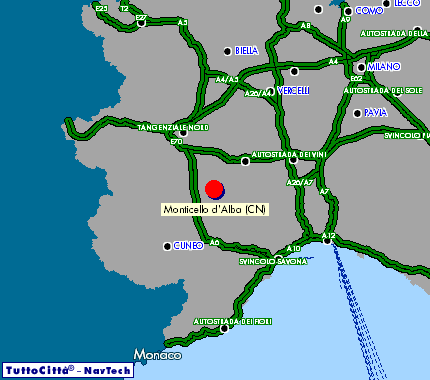Click the A4/A5 highway junction label
Viewport: 430px width, 380px height.
pyautogui.click(x=227, y=80)
